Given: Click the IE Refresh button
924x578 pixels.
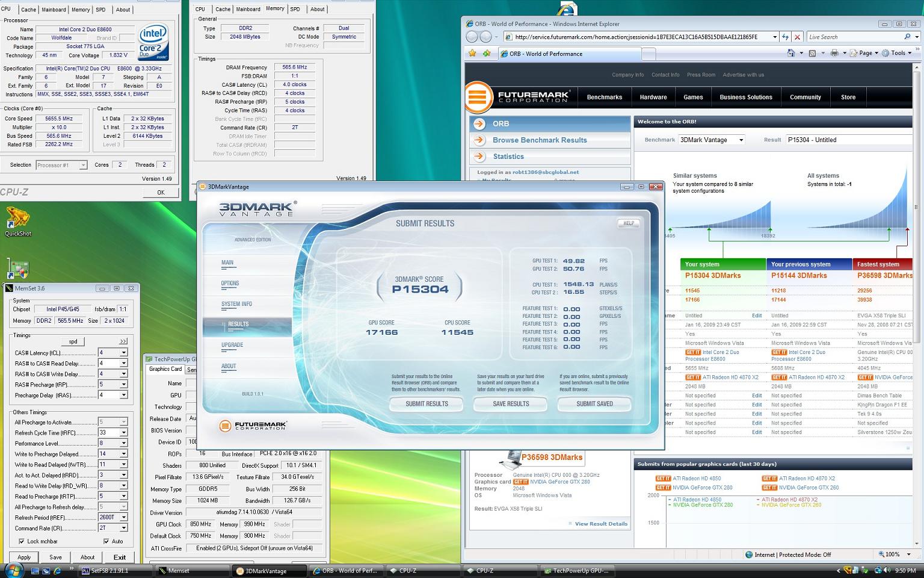Looking at the screenshot, I should pos(786,37).
